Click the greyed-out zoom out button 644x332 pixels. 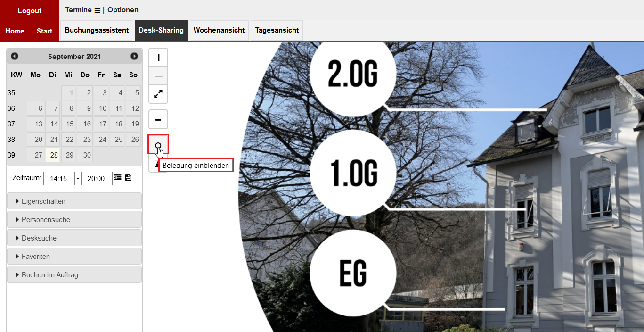click(x=158, y=76)
